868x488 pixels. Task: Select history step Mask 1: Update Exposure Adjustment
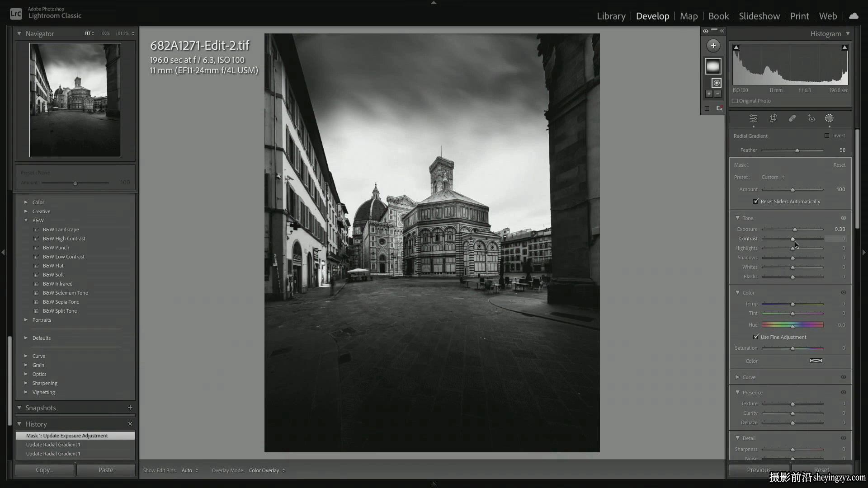coord(75,436)
